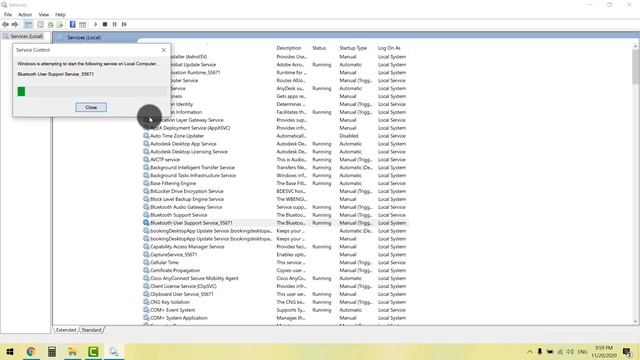Click the Properties toolbar icon
640x360 pixels.
coord(40,24)
